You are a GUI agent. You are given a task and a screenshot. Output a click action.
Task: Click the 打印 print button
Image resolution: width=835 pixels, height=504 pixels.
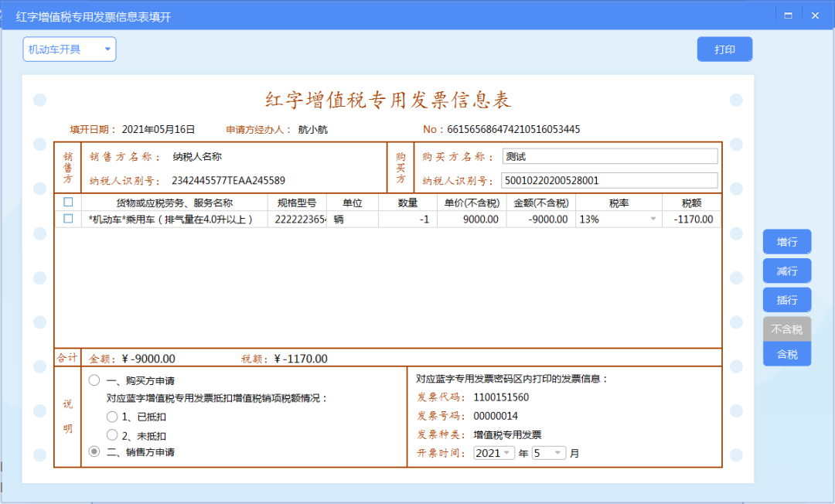click(724, 48)
